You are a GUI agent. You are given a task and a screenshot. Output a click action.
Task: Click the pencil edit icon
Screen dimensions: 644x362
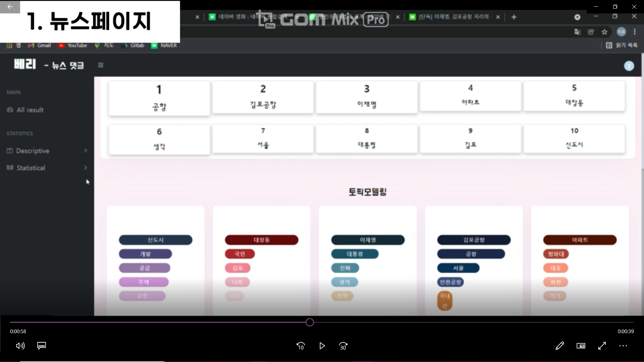[559, 346]
